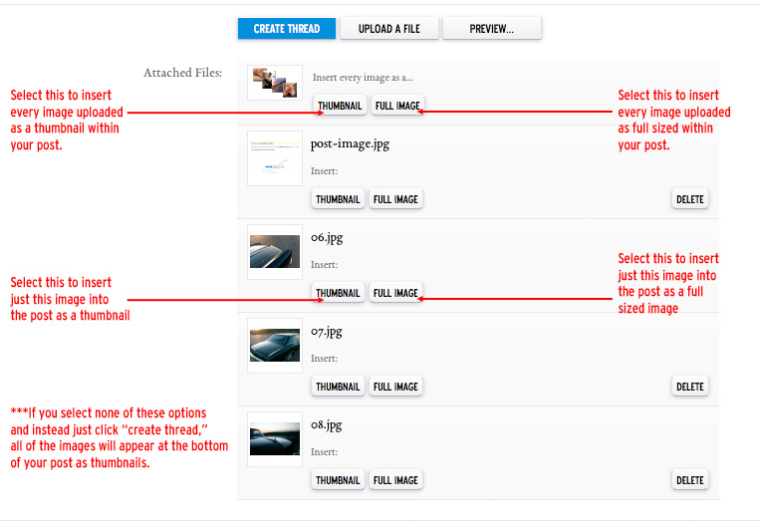Insert post-image.jpg as Full Image
This screenshot has width=760, height=532.
pos(395,199)
